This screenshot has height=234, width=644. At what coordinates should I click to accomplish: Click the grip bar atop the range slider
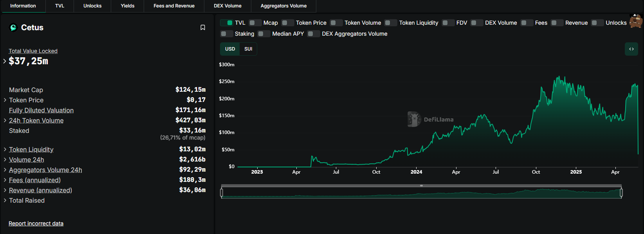coord(421,186)
